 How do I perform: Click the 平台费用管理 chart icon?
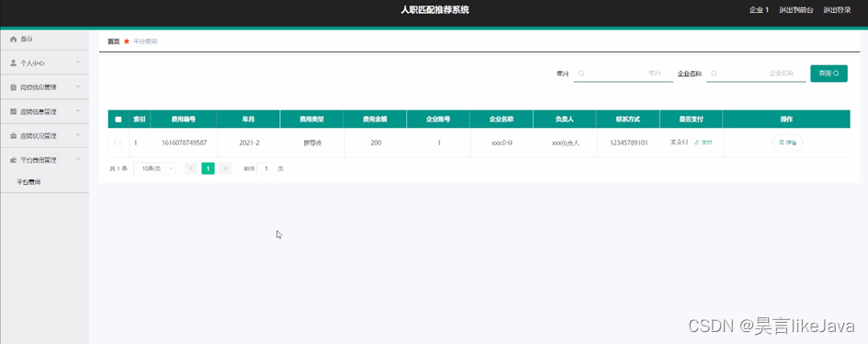point(14,160)
